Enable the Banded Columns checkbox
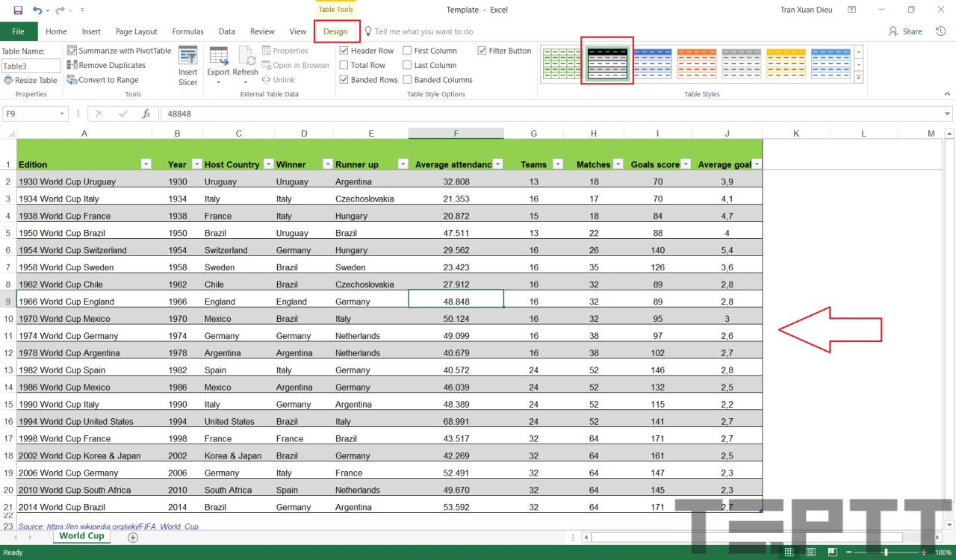 (407, 80)
